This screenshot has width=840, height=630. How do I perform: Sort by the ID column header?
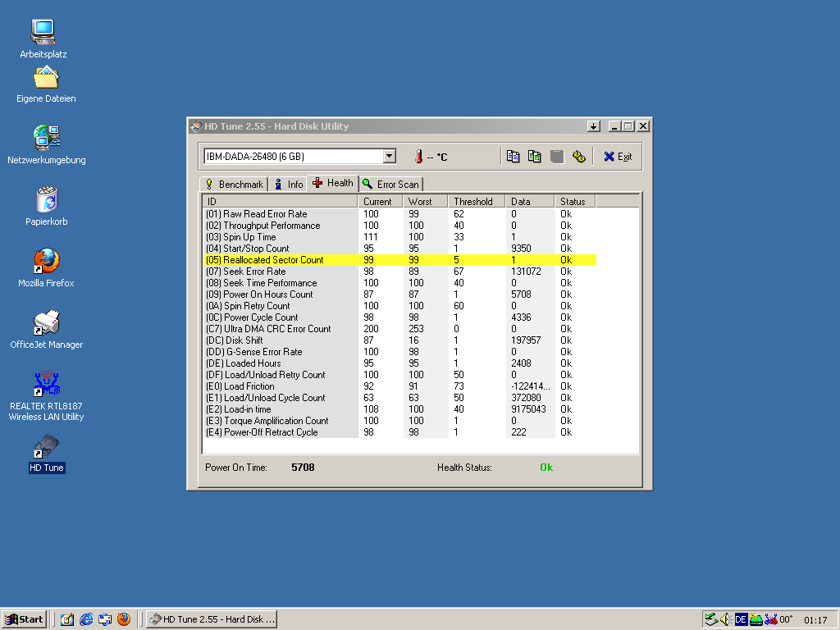point(281,202)
